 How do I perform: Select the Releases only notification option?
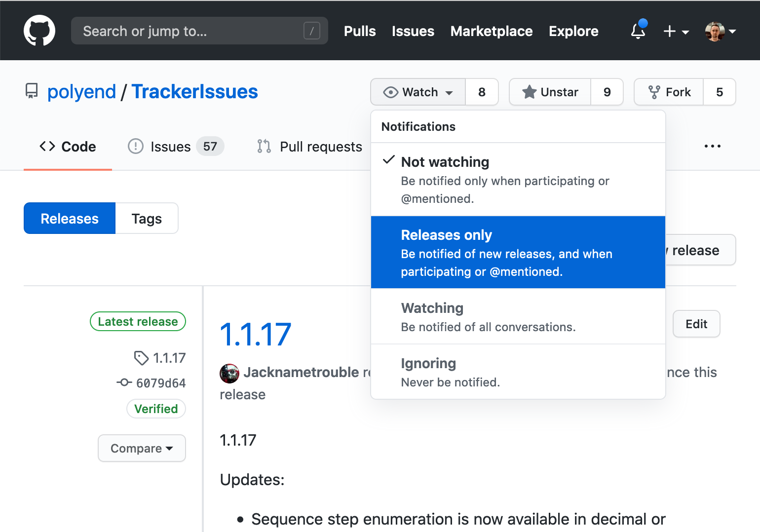click(518, 252)
